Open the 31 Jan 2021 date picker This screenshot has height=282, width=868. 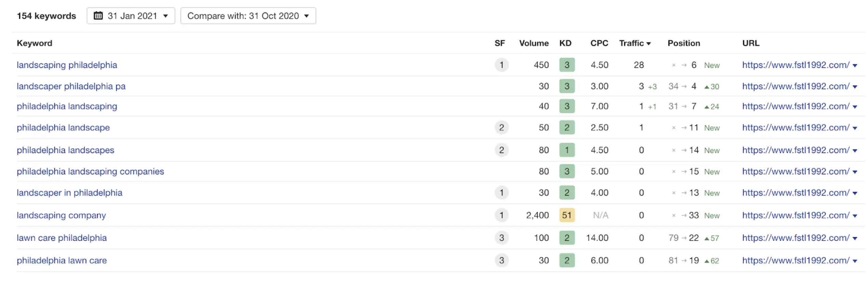131,16
